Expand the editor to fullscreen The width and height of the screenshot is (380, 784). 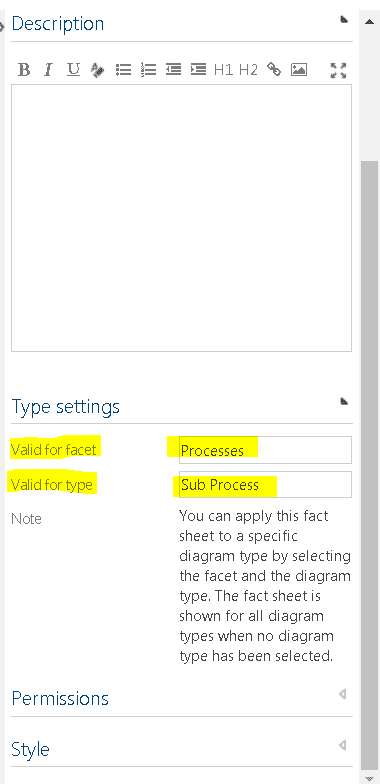338,70
